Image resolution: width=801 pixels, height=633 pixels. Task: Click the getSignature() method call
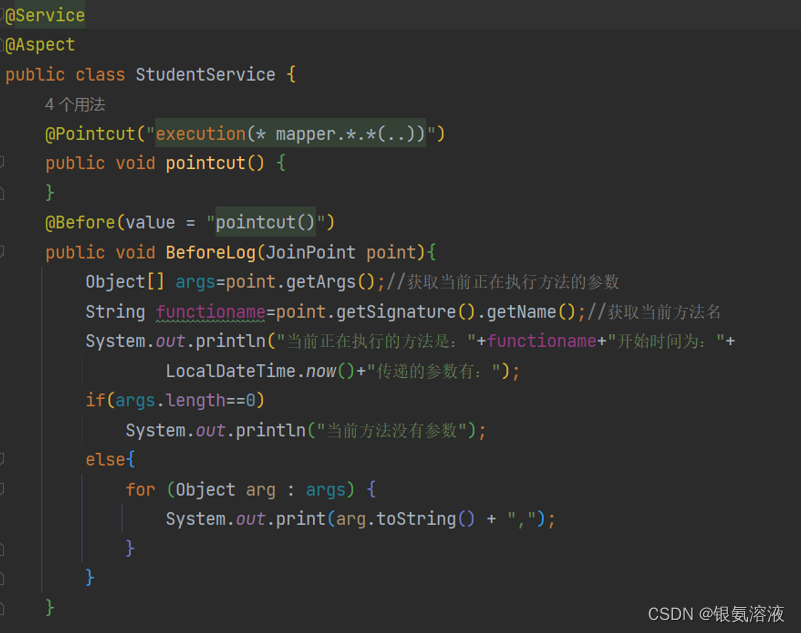click(406, 312)
